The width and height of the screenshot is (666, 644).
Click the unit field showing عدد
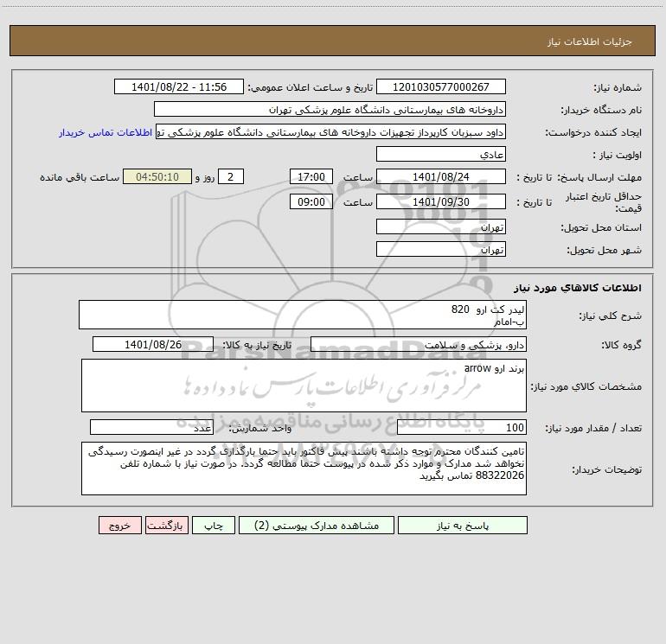(x=151, y=428)
